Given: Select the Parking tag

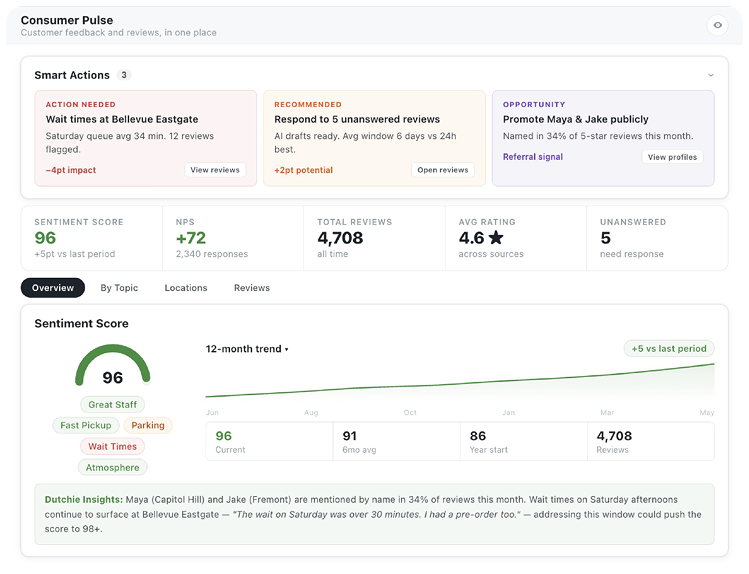Looking at the screenshot, I should 148,425.
